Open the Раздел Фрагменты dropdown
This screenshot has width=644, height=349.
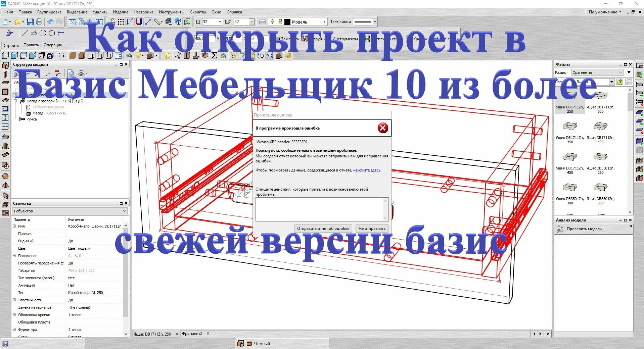point(597,72)
